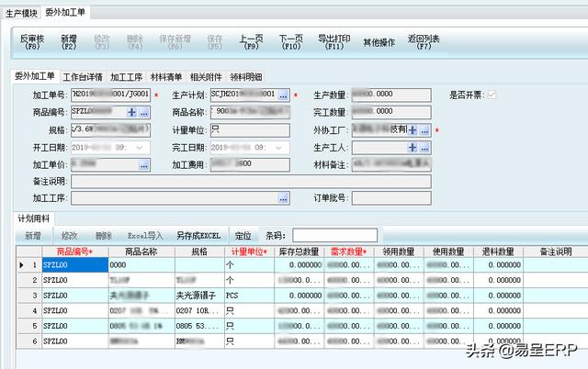Click the plus icon beside 商品编号 field
Screen dimensions: 588x369
(x=131, y=112)
